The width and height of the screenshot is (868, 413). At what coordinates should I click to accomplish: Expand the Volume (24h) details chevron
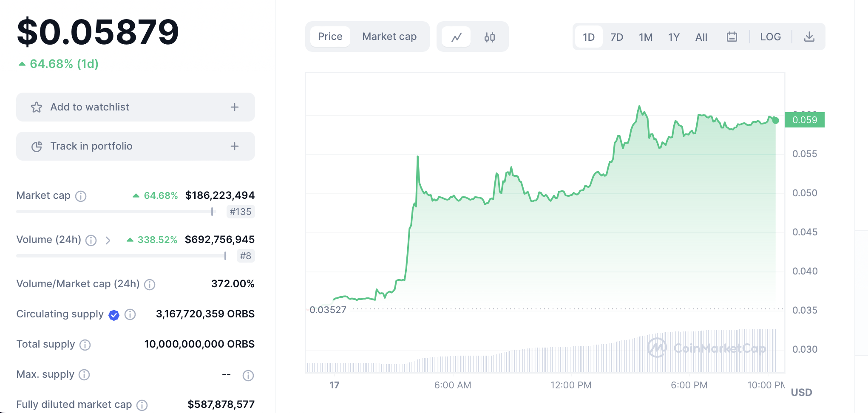[x=108, y=240]
